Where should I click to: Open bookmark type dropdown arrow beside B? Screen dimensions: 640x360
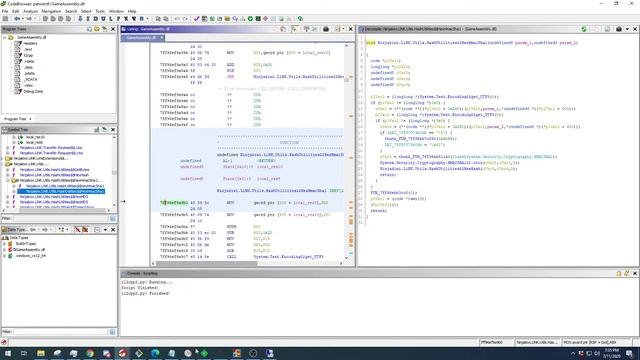pyautogui.click(x=147, y=19)
